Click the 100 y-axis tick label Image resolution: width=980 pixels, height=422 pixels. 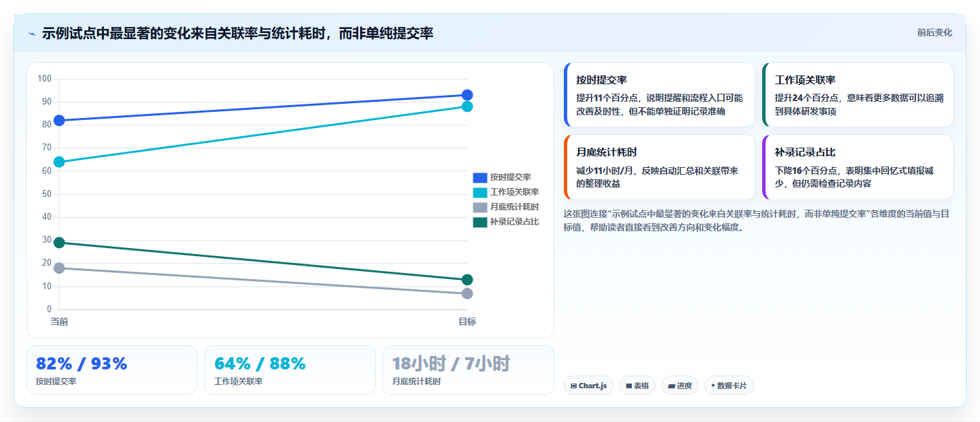pyautogui.click(x=45, y=79)
